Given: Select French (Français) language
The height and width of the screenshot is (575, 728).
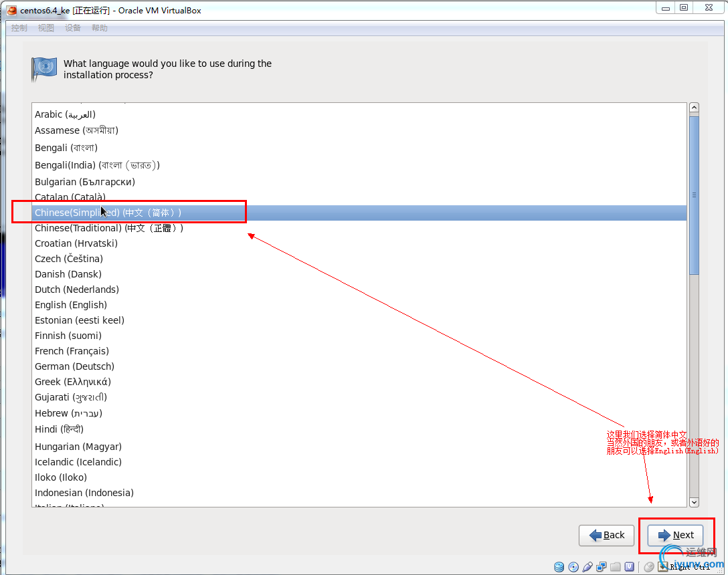Looking at the screenshot, I should click(359, 350).
